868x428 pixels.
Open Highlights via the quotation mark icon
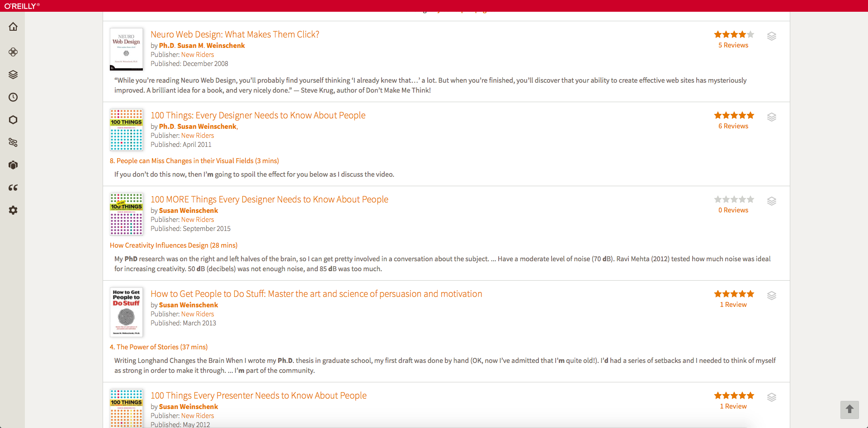13,188
